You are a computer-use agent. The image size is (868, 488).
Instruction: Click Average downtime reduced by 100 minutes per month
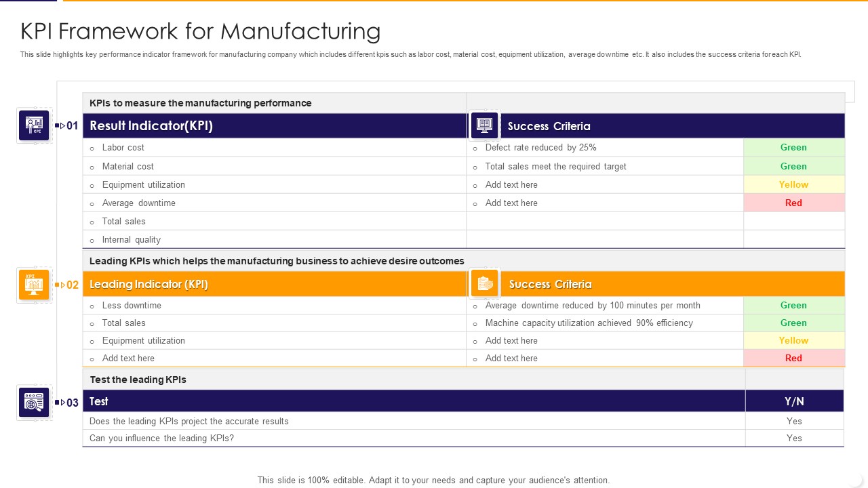tap(593, 305)
